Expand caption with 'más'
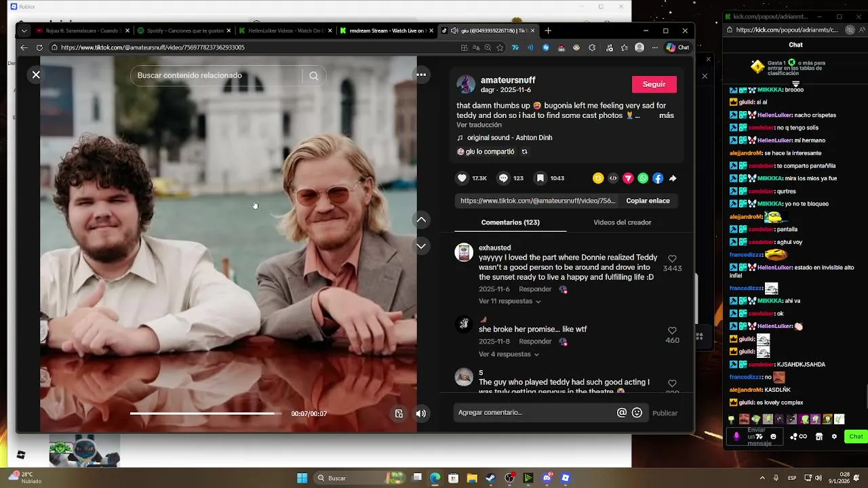868x488 pixels. (x=667, y=115)
